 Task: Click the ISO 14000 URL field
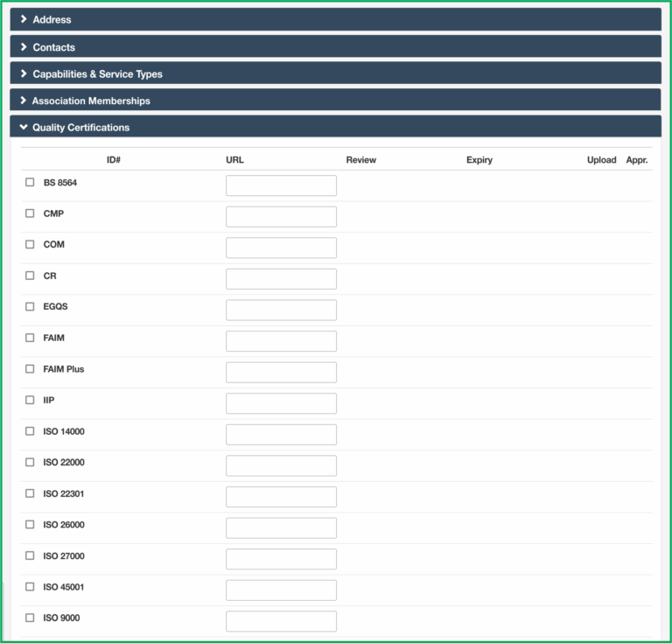pos(281,435)
